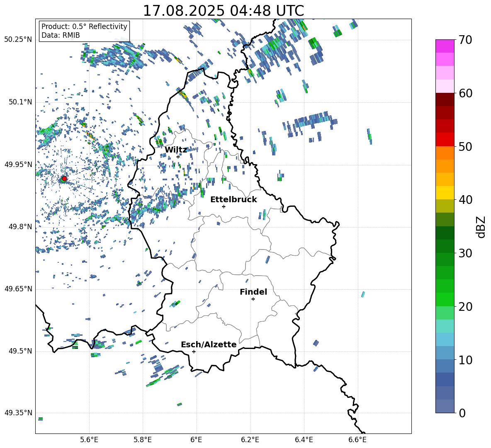Click the magenta top segment of the colorbar
The width and height of the screenshot is (491, 448).
click(445, 46)
